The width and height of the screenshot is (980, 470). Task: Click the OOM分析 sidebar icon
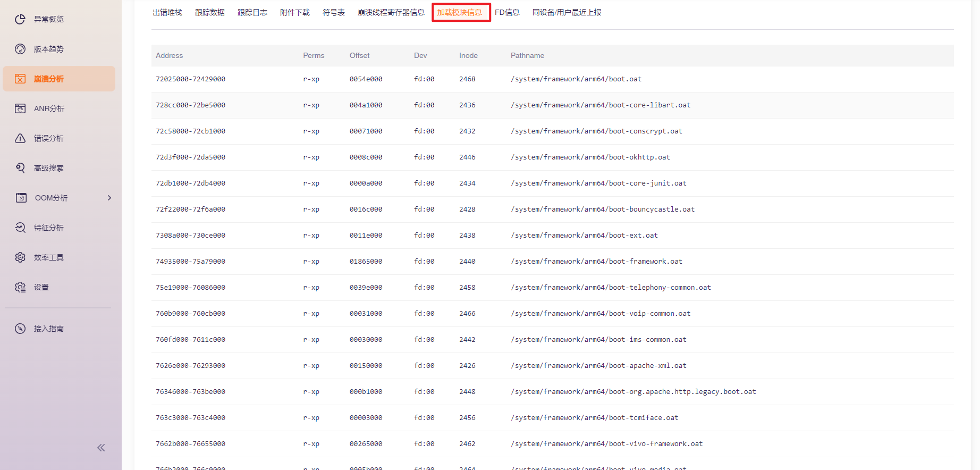pos(21,198)
